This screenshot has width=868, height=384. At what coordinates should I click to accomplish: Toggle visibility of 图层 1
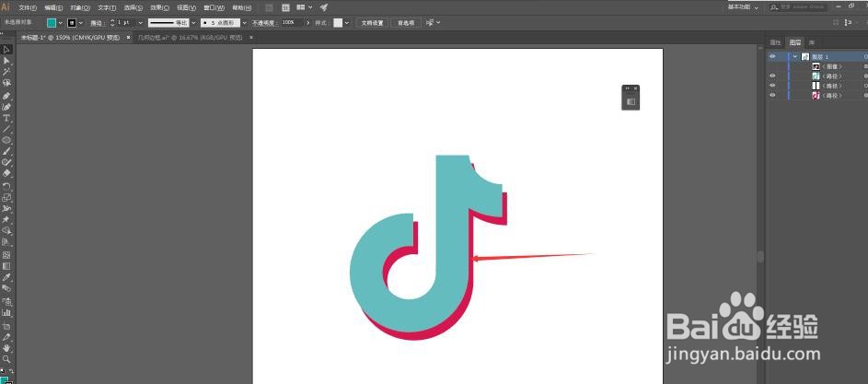(772, 56)
